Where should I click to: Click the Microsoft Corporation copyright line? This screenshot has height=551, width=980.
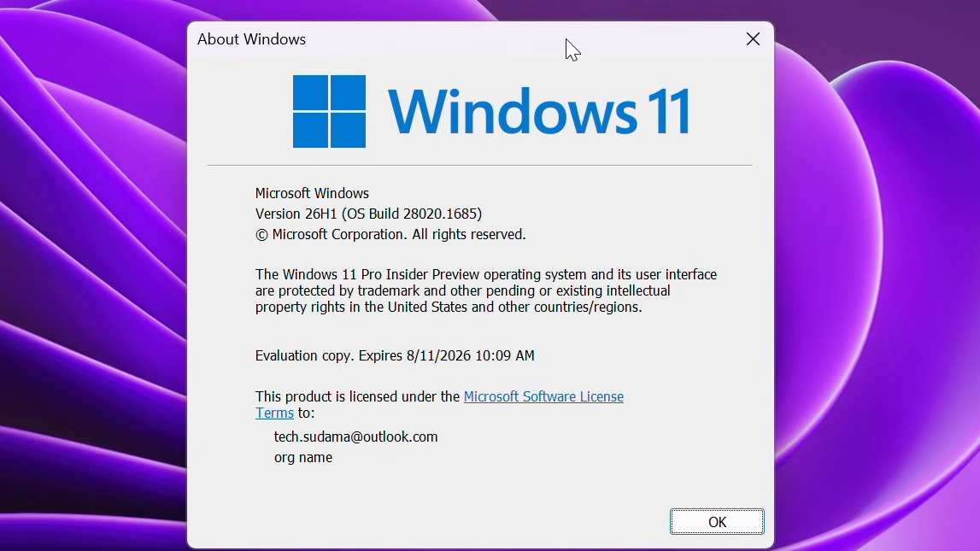pyautogui.click(x=390, y=234)
